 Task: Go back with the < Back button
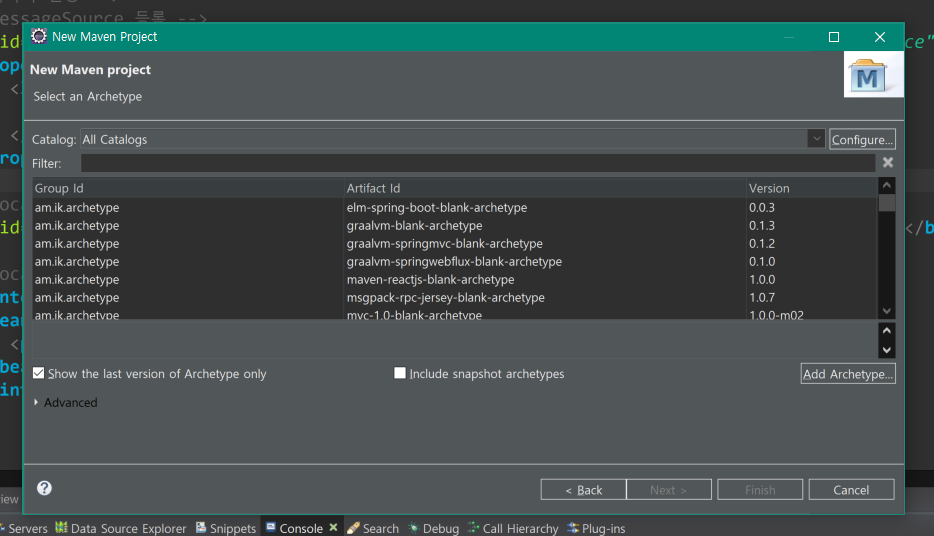pos(583,490)
